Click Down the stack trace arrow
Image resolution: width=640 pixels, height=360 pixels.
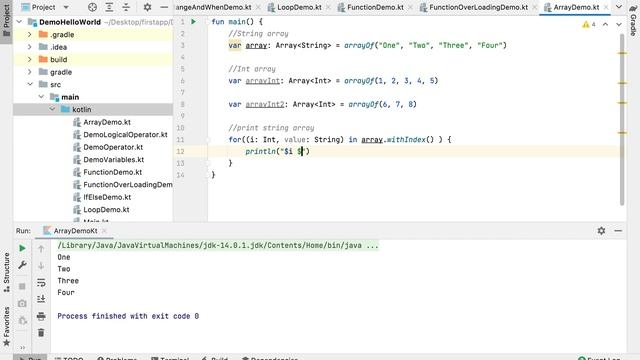(x=41, y=266)
